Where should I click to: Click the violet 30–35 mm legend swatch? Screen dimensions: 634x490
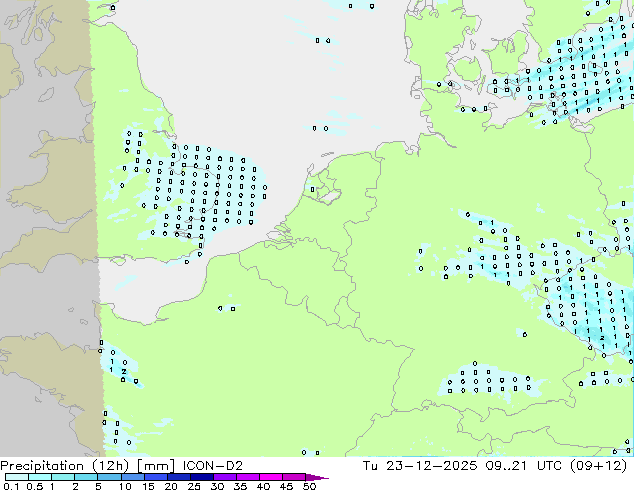pos(224,477)
